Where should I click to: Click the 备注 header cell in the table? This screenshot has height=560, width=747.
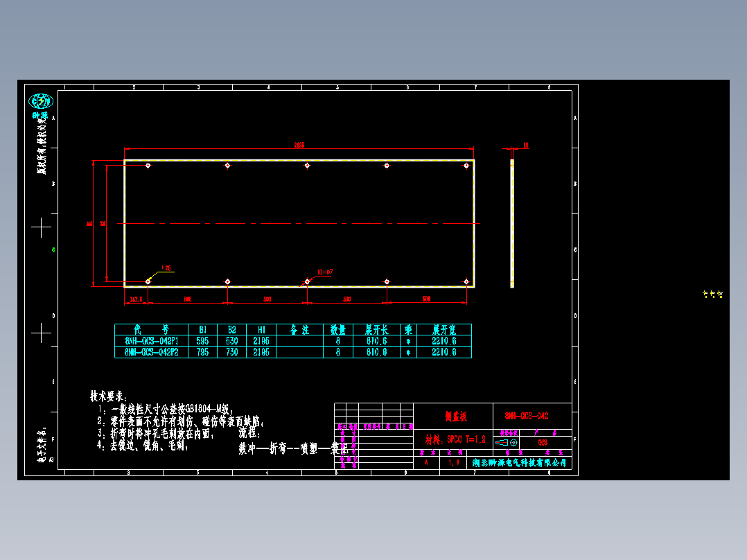click(x=299, y=330)
